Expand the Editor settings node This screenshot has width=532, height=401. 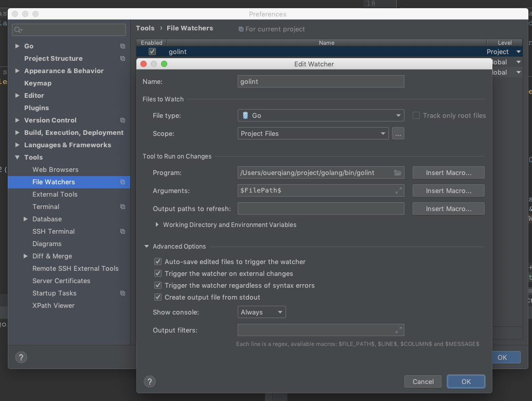[17, 95]
